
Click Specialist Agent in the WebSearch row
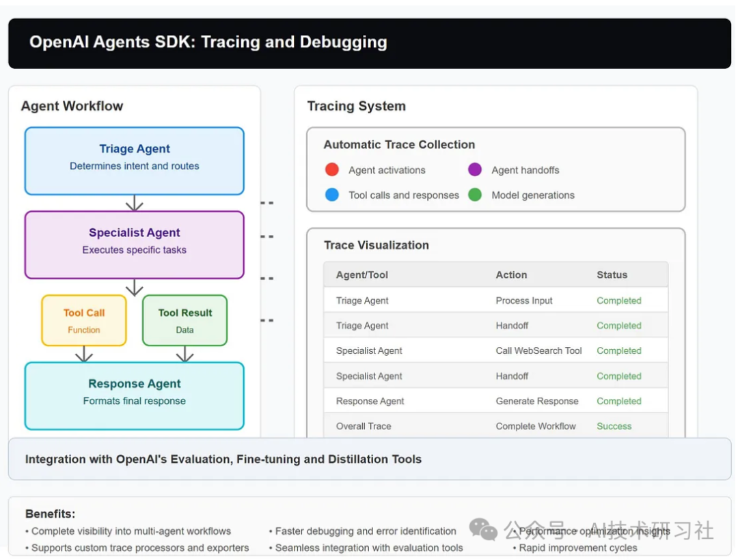tap(369, 351)
